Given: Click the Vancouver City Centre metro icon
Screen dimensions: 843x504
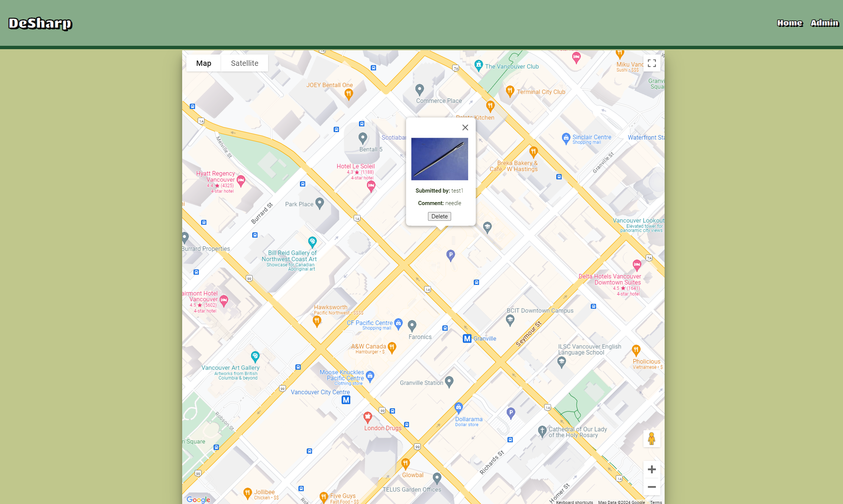Looking at the screenshot, I should (x=346, y=400).
